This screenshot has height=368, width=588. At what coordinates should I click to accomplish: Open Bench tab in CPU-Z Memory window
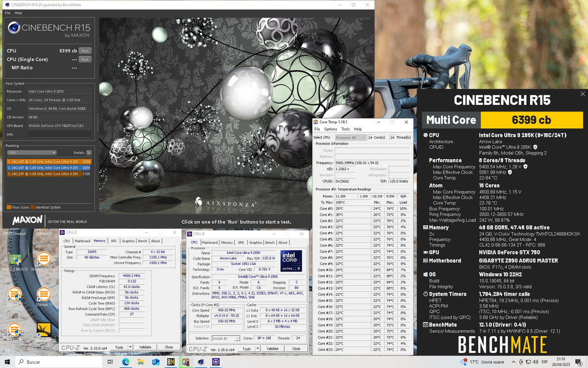[x=143, y=241]
